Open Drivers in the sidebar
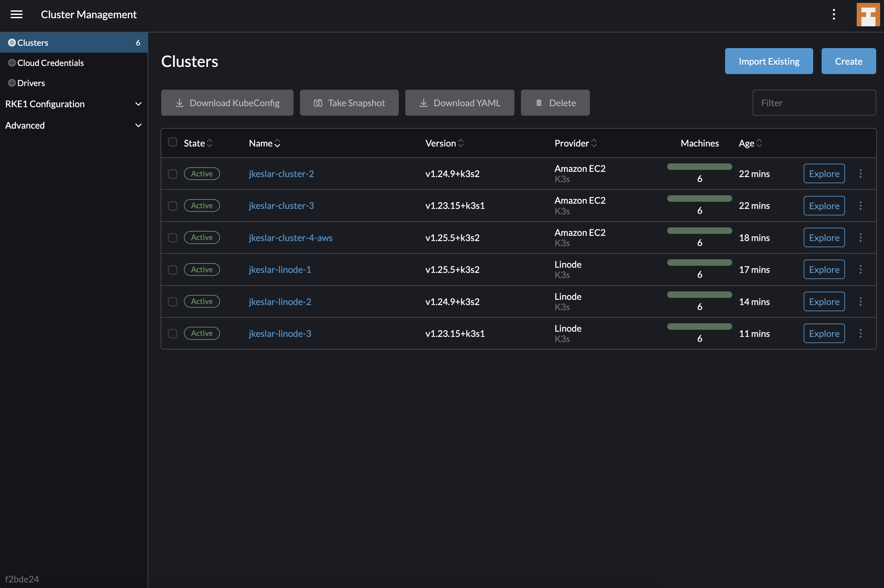The width and height of the screenshot is (884, 588). pyautogui.click(x=74, y=83)
